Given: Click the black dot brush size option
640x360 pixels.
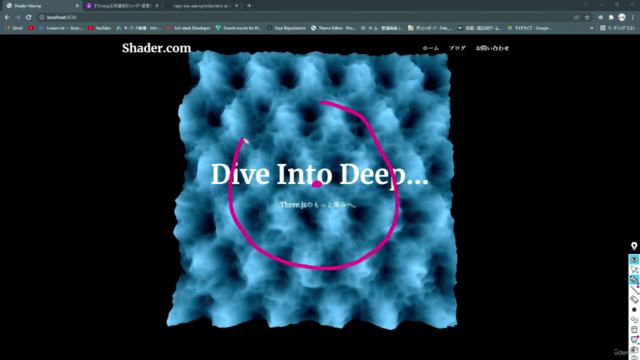Looking at the screenshot, I should 634,310.
